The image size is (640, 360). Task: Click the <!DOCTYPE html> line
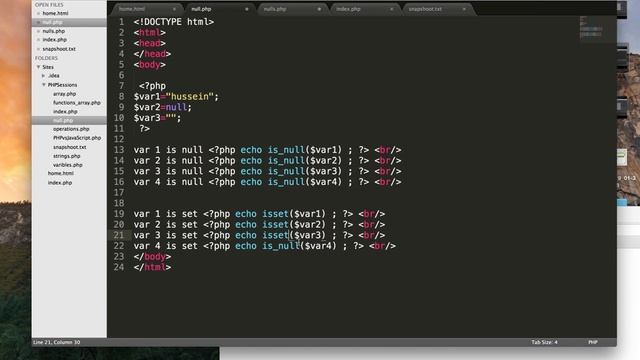click(173, 22)
